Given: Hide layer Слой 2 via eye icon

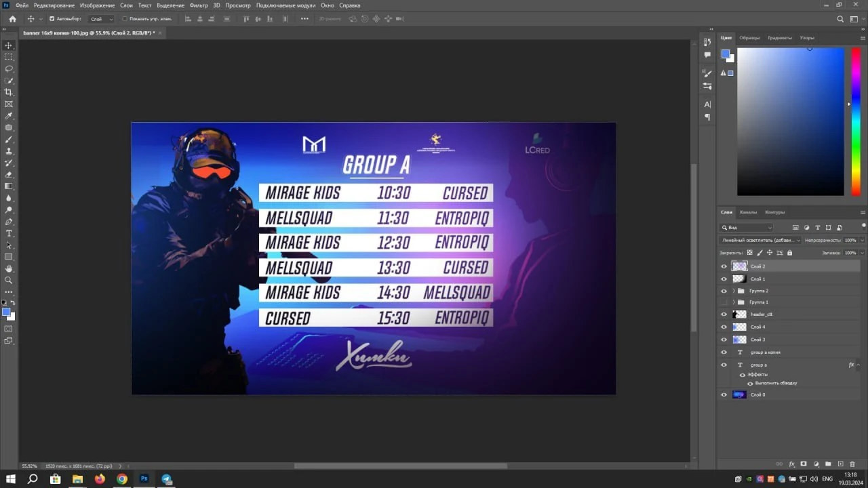Looking at the screenshot, I should [724, 266].
